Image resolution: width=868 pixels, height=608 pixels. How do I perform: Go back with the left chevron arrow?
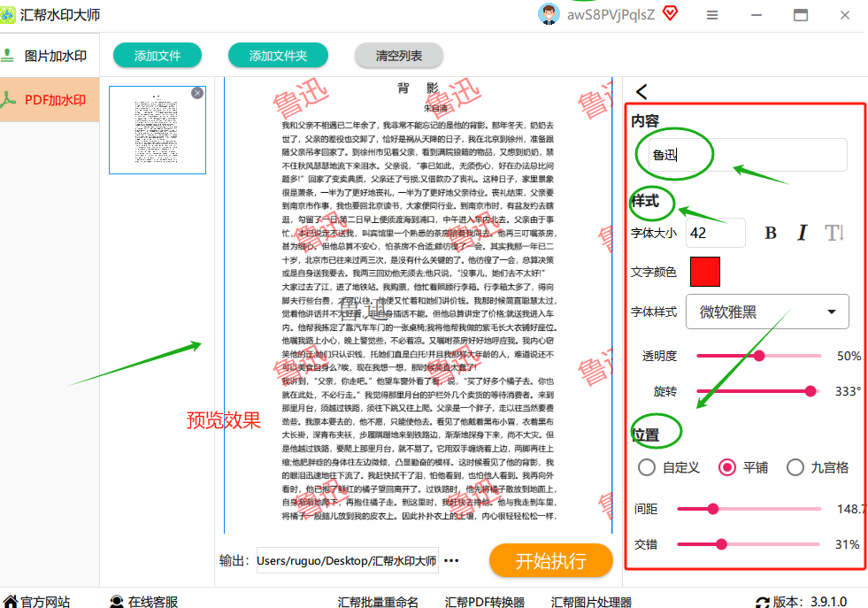tap(641, 92)
